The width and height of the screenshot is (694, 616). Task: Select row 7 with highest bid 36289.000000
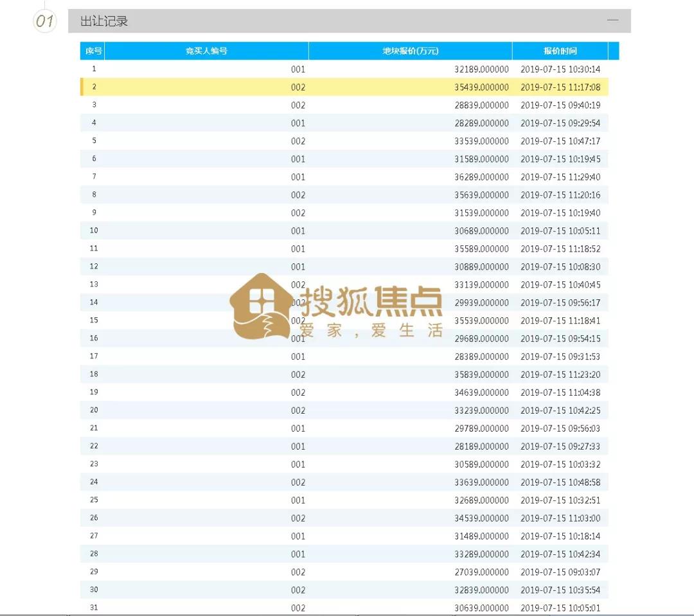(347, 177)
